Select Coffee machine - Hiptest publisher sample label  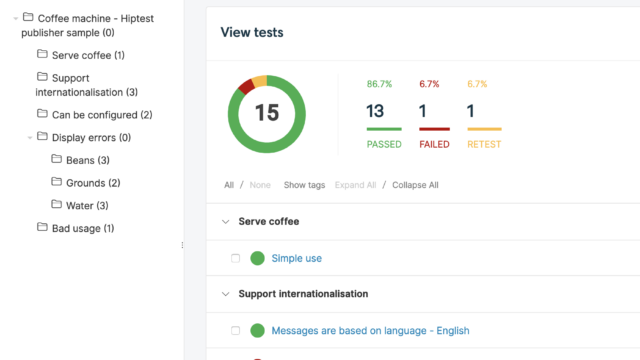tap(87, 25)
